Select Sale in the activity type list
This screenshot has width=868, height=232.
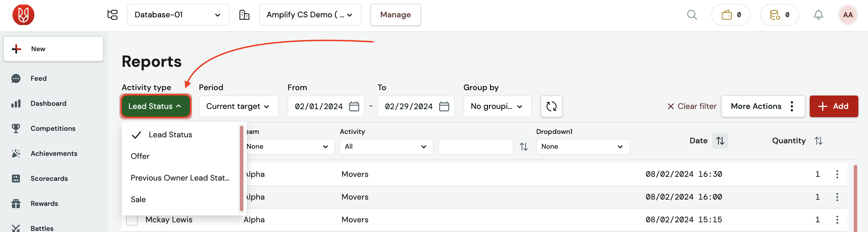(x=138, y=199)
